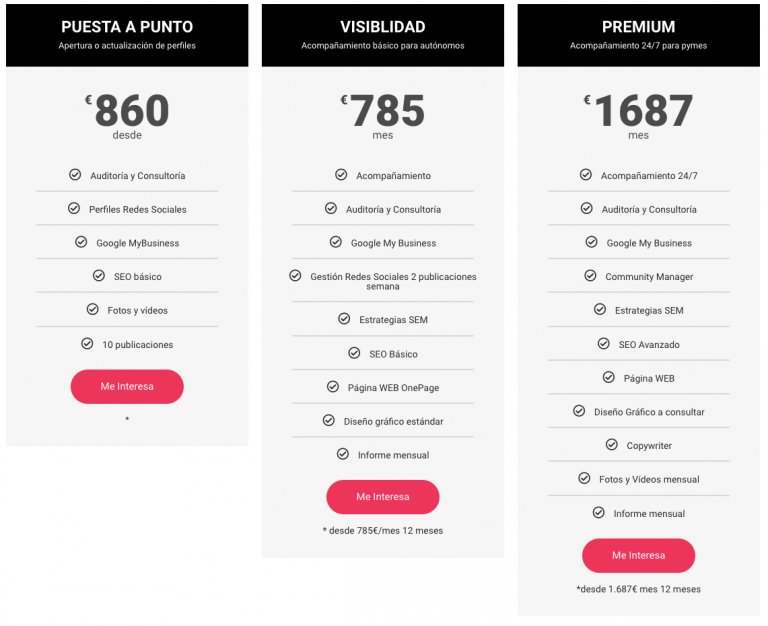The image size is (768, 626).
Task: Click checkmark beside Página WEB OnePage
Action: click(x=333, y=387)
